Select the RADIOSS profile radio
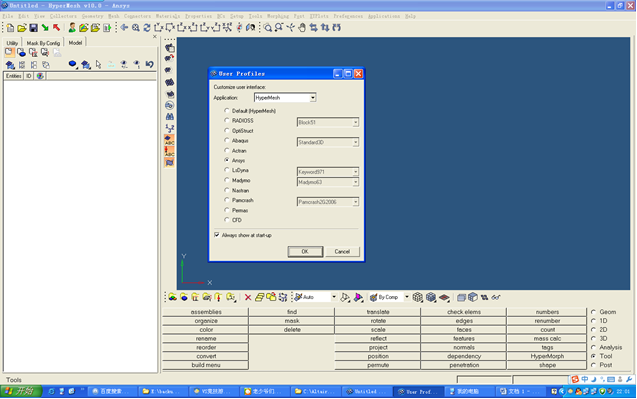 point(227,120)
